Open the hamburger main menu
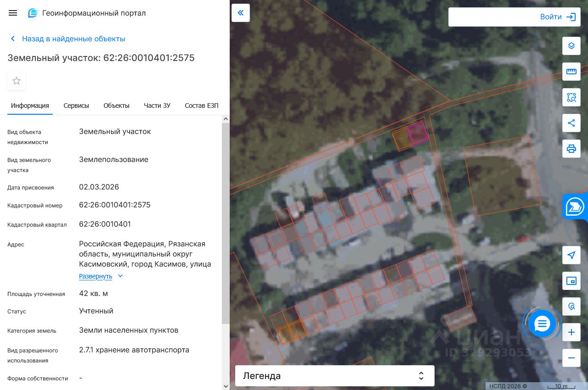Image resolution: width=588 pixels, height=390 pixels. click(x=13, y=13)
